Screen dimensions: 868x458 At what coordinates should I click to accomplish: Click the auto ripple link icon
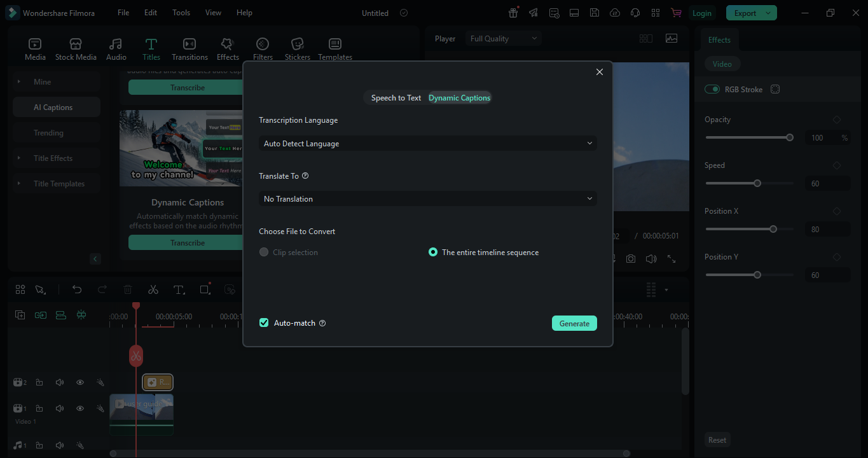[40, 315]
